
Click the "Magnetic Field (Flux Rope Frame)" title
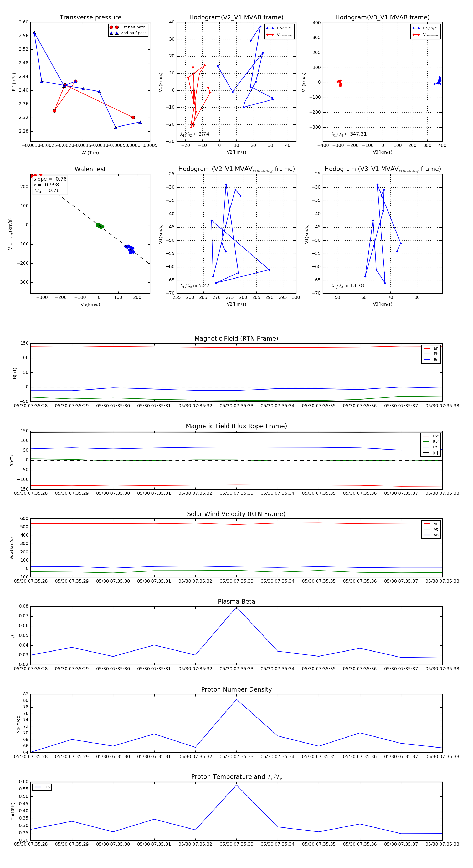coord(236,426)
